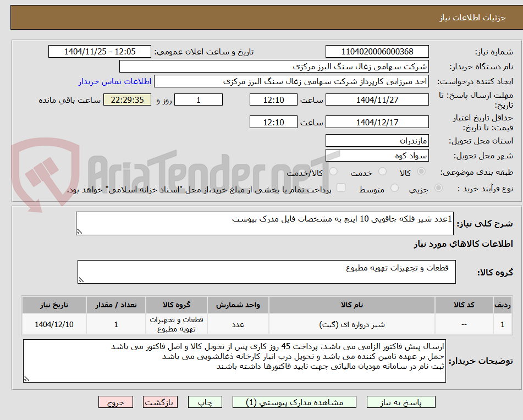
Task: Open مشاهده مدارک پیوستی (1) attachments
Action: coord(294,402)
